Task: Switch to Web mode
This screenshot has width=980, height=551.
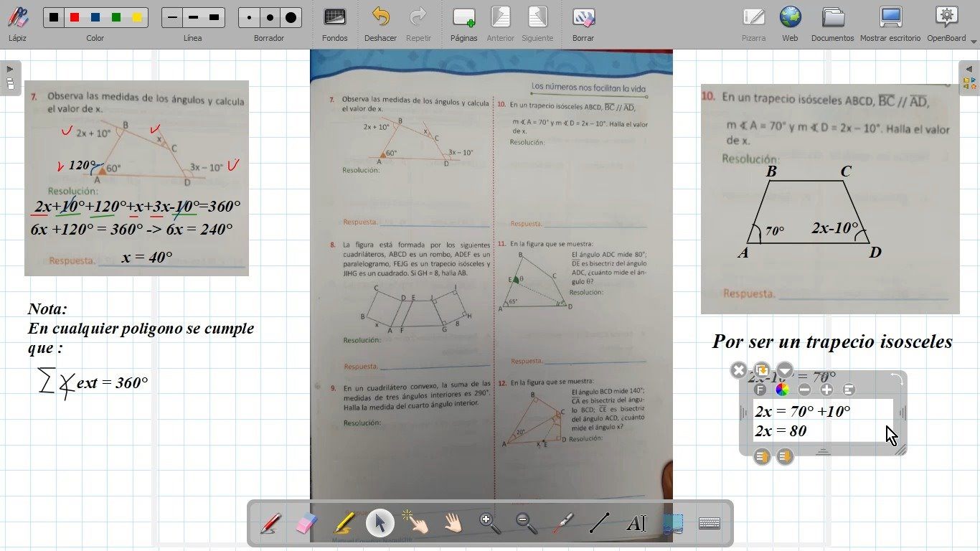Action: pyautogui.click(x=790, y=24)
